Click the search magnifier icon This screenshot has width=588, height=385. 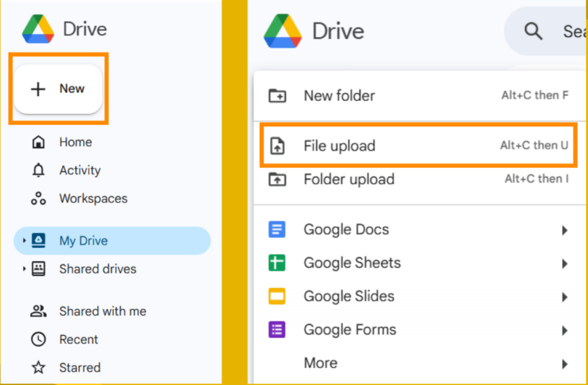tap(533, 31)
